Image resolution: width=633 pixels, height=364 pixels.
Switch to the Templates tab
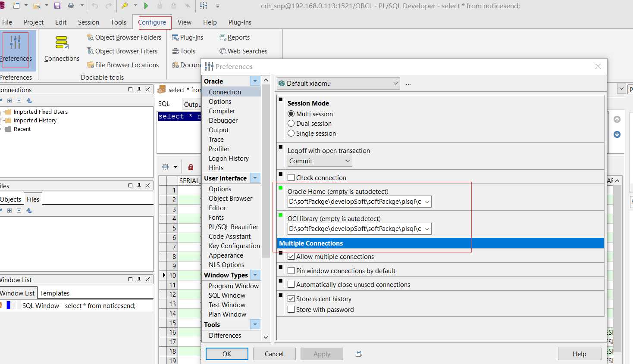[55, 293]
